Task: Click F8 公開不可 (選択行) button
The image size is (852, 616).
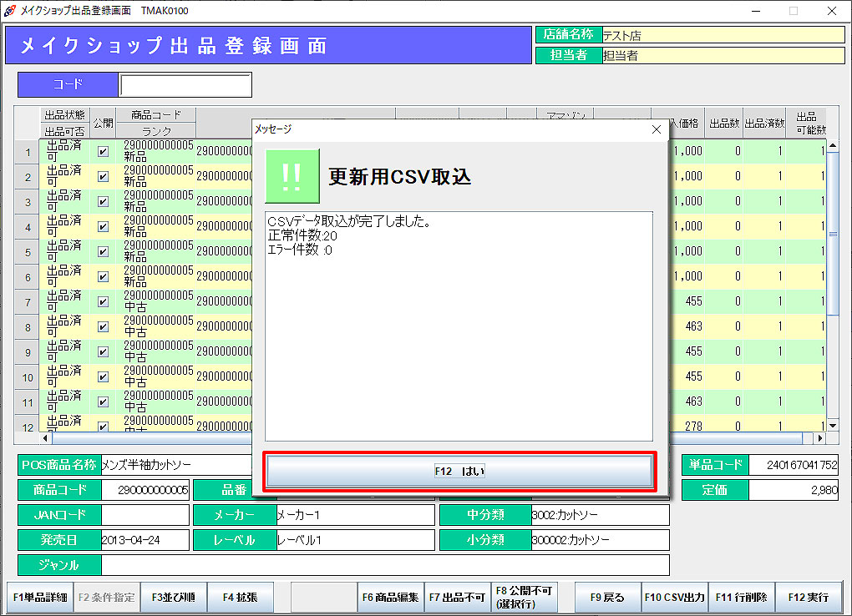Action: 524,598
